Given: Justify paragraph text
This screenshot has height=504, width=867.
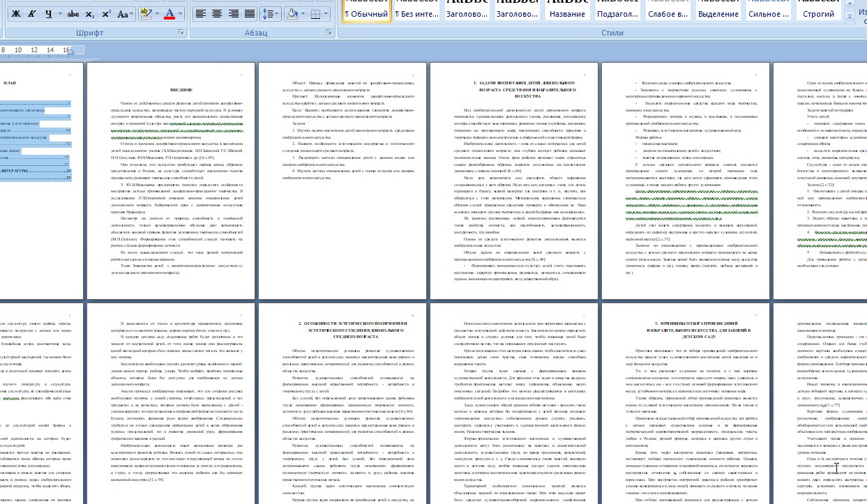Looking at the screenshot, I should click(250, 14).
